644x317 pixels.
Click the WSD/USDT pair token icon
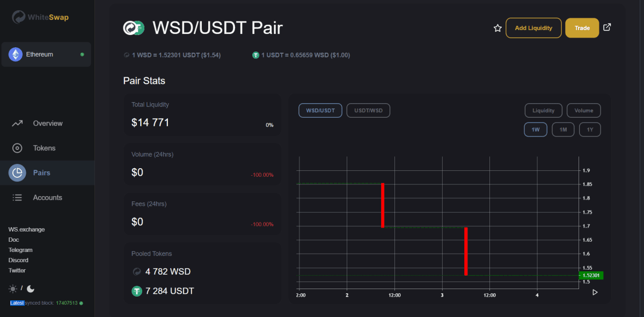click(x=133, y=27)
